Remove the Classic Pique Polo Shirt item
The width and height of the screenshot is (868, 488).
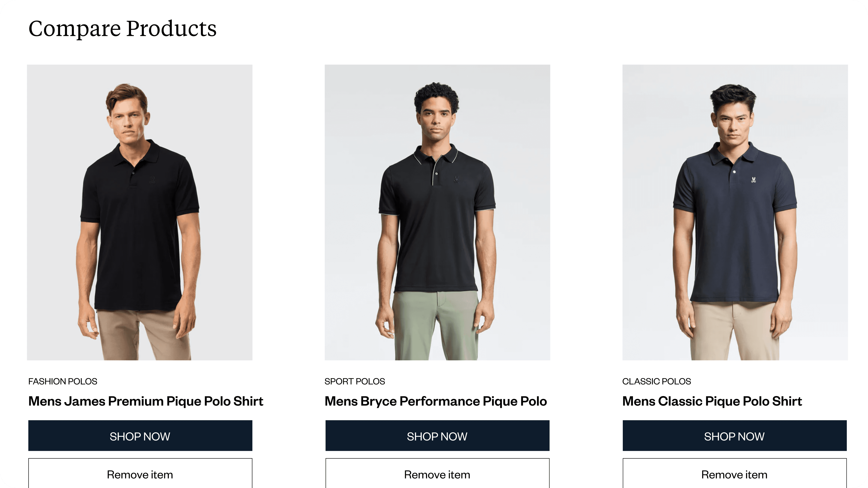735,474
